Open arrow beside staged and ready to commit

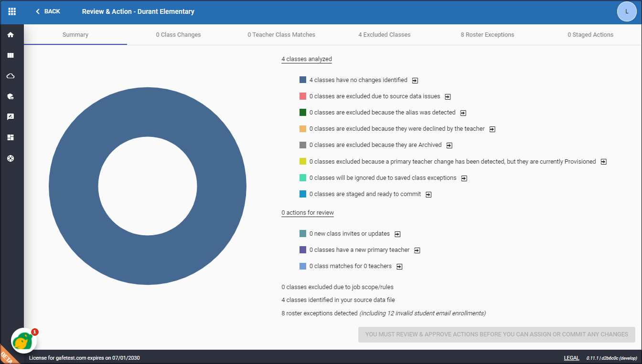pyautogui.click(x=428, y=195)
